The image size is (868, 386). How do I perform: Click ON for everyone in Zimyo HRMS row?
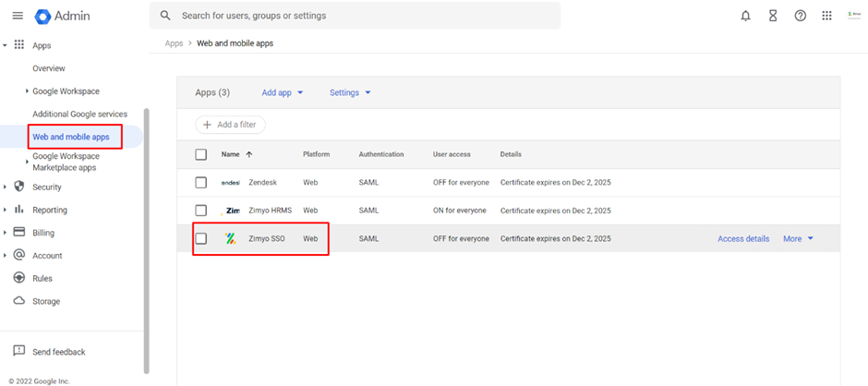[x=460, y=211]
